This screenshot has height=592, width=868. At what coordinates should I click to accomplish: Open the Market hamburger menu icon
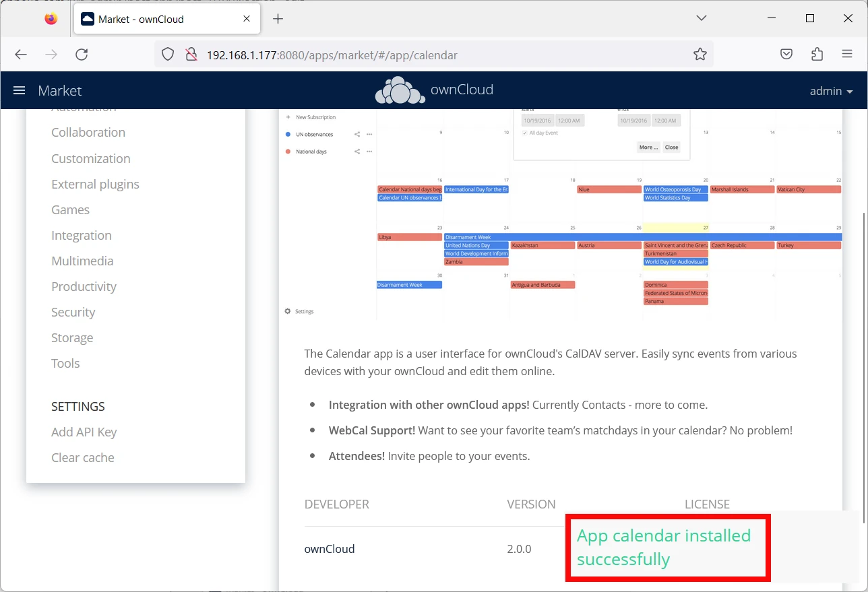pos(19,90)
